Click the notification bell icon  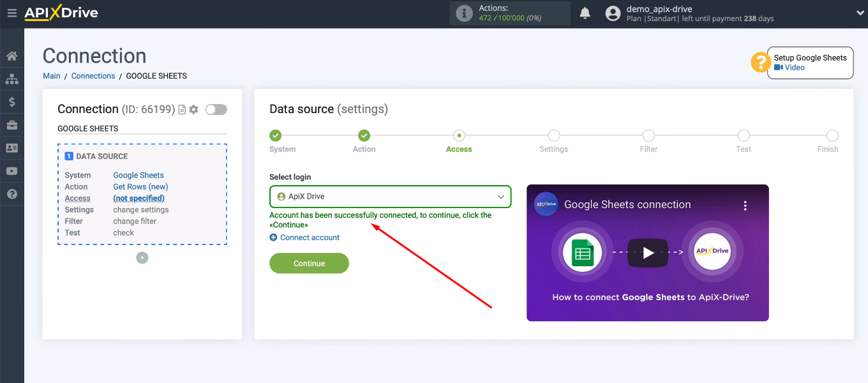click(585, 12)
